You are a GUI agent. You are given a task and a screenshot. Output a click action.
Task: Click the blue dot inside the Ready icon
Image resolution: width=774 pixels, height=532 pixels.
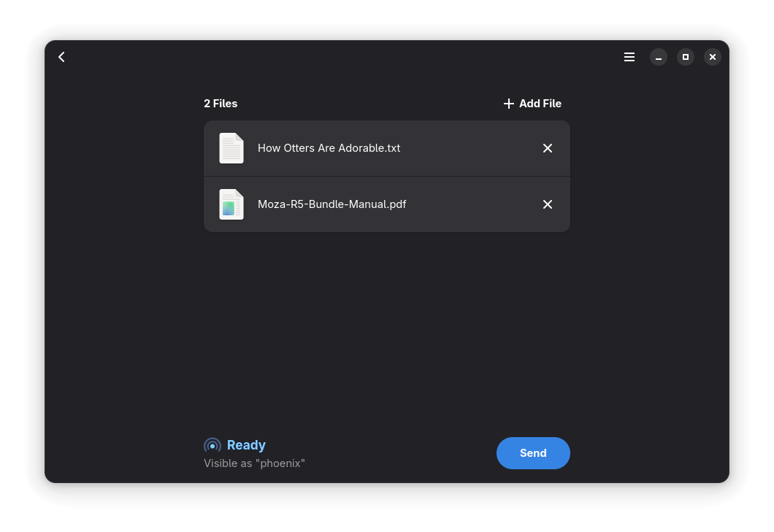pos(212,444)
